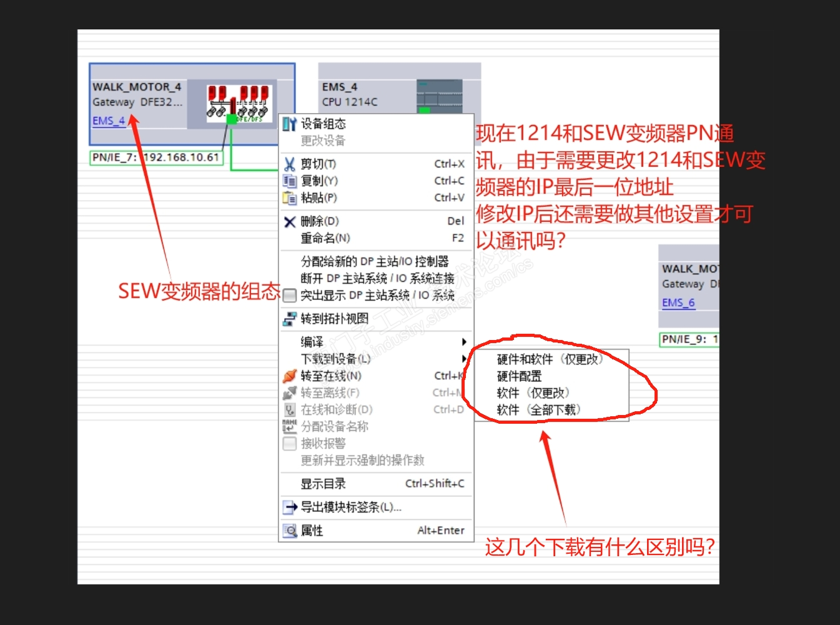Click the PN/IE_9 address label

click(689, 339)
